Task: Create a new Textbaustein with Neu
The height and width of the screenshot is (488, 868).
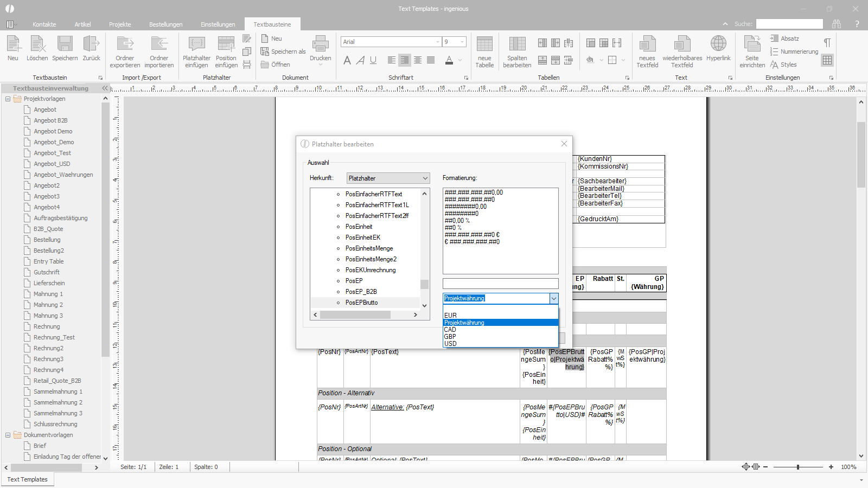Action: 13,48
